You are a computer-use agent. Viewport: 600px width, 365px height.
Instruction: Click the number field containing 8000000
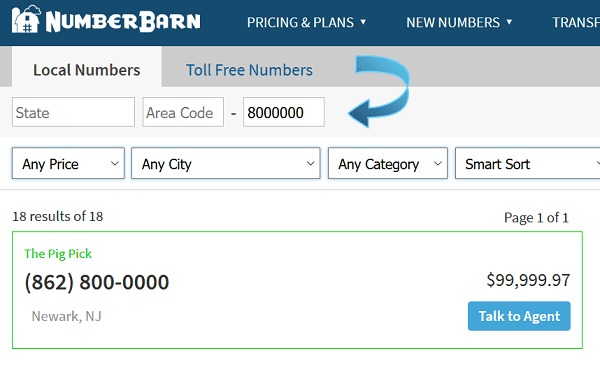284,112
